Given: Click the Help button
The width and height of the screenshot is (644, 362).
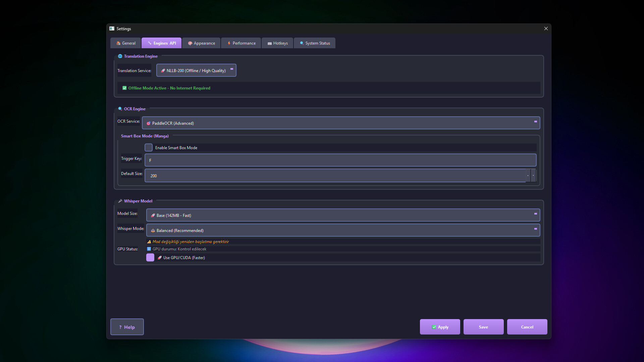Looking at the screenshot, I should [127, 327].
